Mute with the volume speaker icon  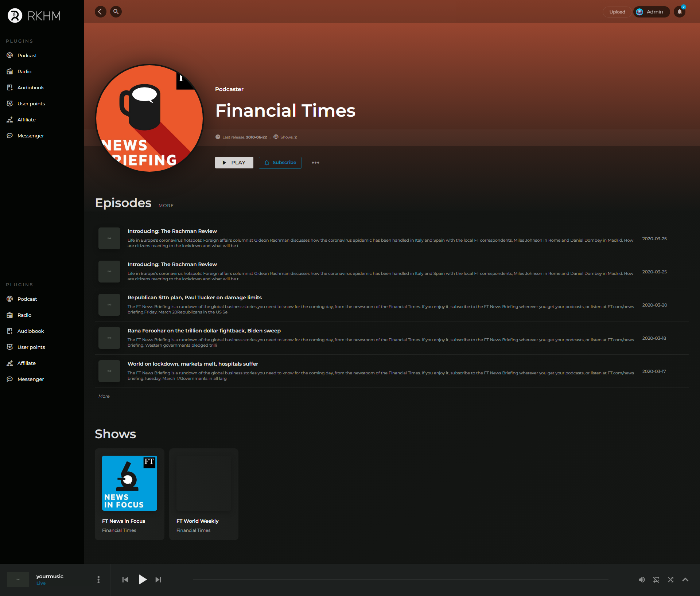642,580
